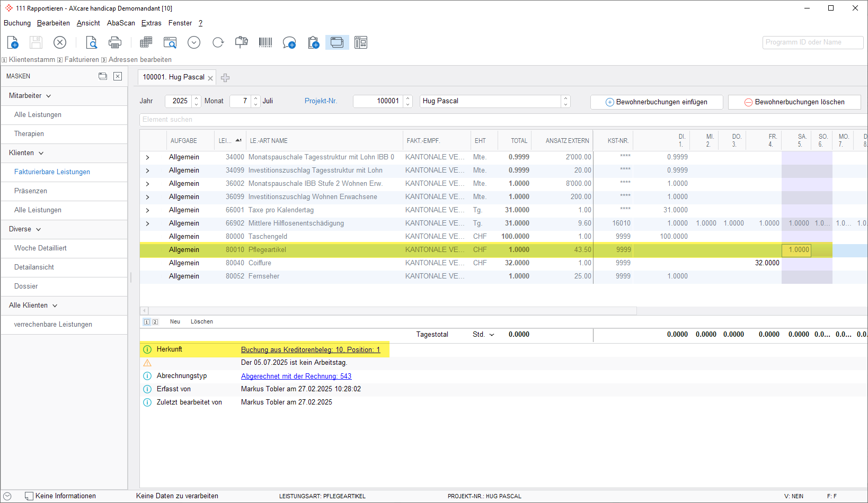Open the AbaScan menu
This screenshot has width=868, height=503.
[x=121, y=23]
